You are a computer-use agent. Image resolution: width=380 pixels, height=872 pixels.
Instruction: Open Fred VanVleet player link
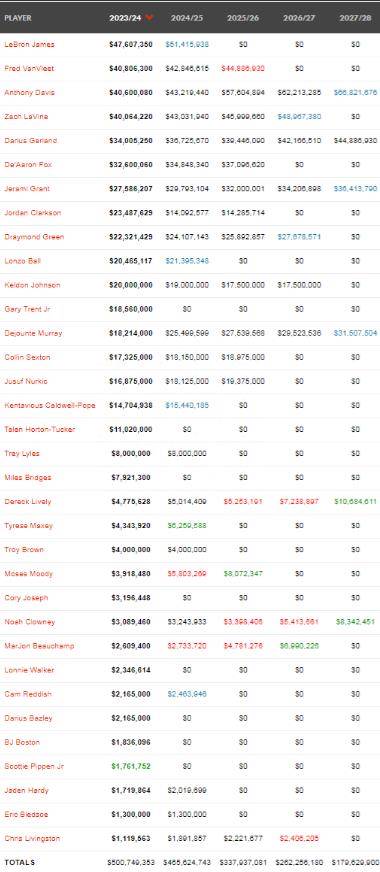coord(29,68)
